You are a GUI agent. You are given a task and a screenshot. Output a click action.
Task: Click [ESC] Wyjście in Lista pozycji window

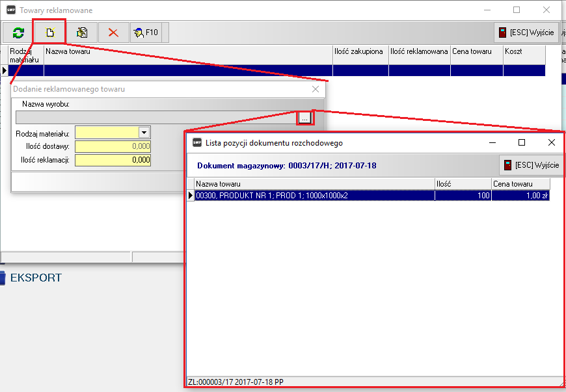click(531, 165)
